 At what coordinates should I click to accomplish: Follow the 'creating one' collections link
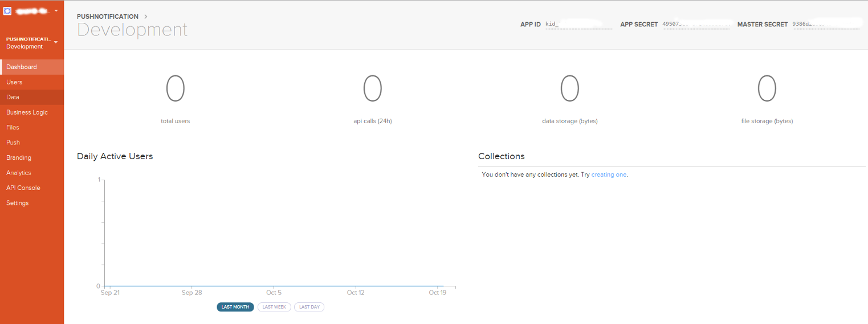pos(609,175)
